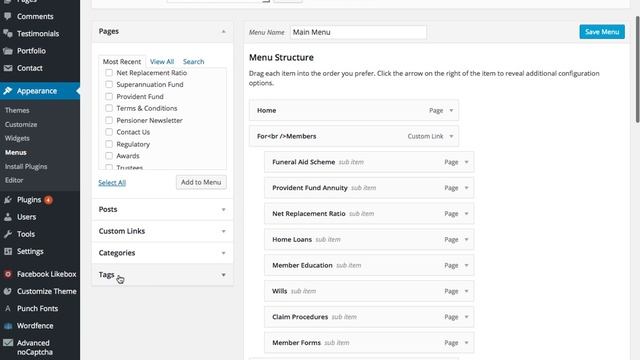
Task: Switch to the Search tab
Action: [193, 62]
